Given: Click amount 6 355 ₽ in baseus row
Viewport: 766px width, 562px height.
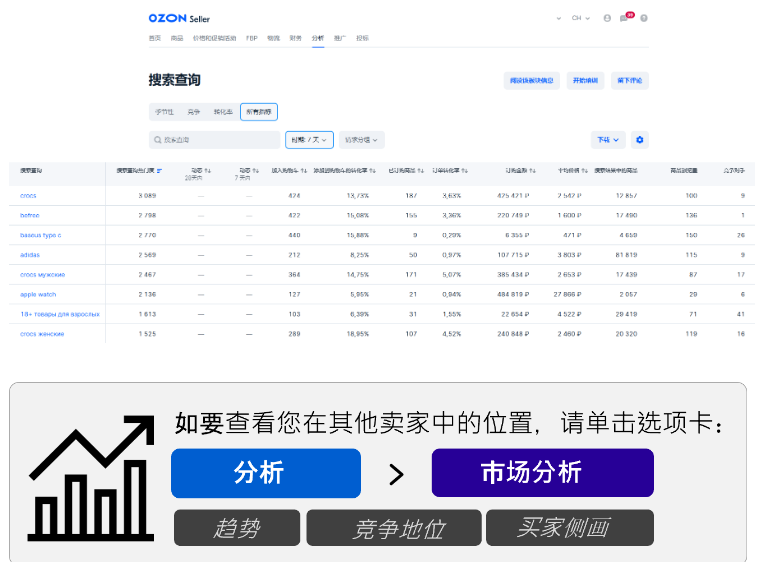Looking at the screenshot, I should [x=517, y=235].
